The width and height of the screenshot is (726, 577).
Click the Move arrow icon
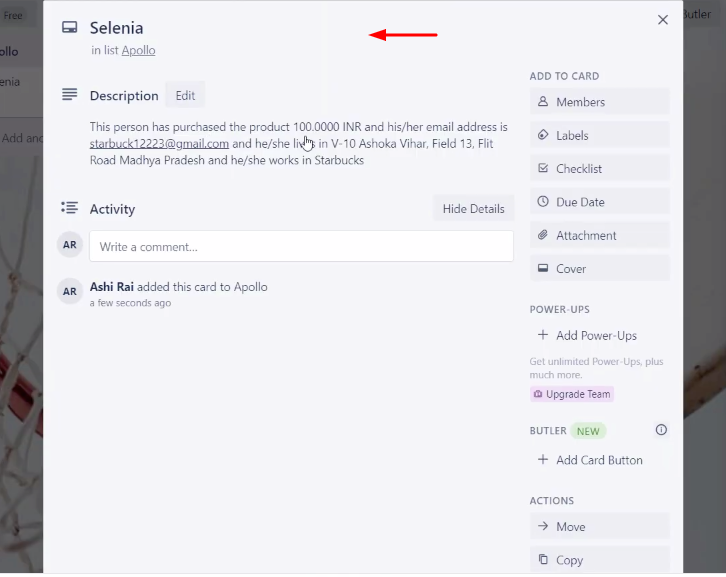[543, 526]
